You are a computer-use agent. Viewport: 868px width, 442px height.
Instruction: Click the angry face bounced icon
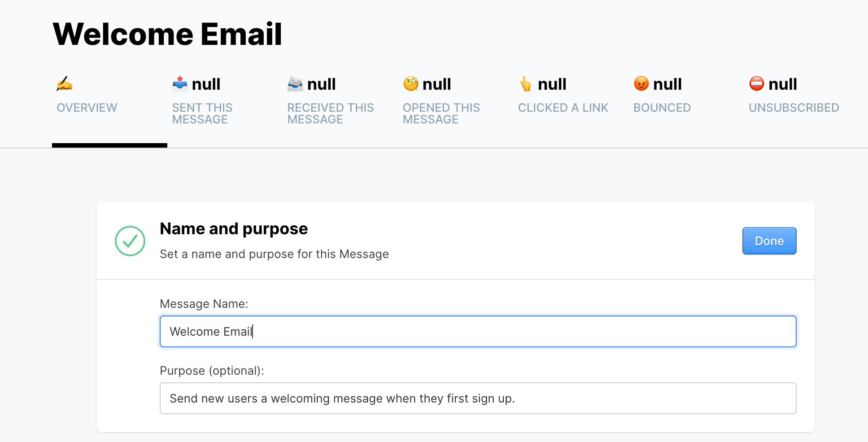point(641,84)
